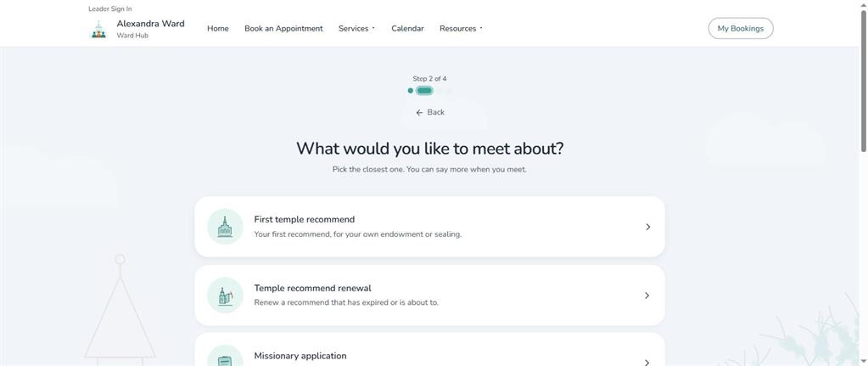Open First temple recommend via chevron arrow
Screen dimensions: 868x366
coord(647,227)
